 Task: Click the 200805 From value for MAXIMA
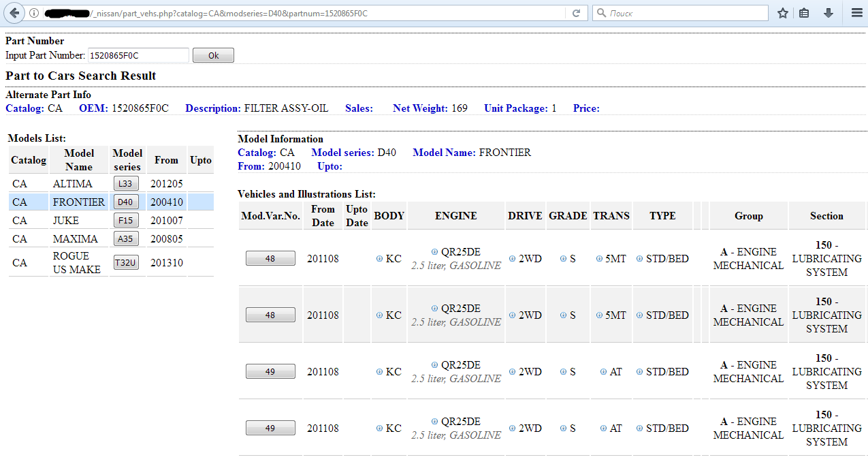(167, 238)
